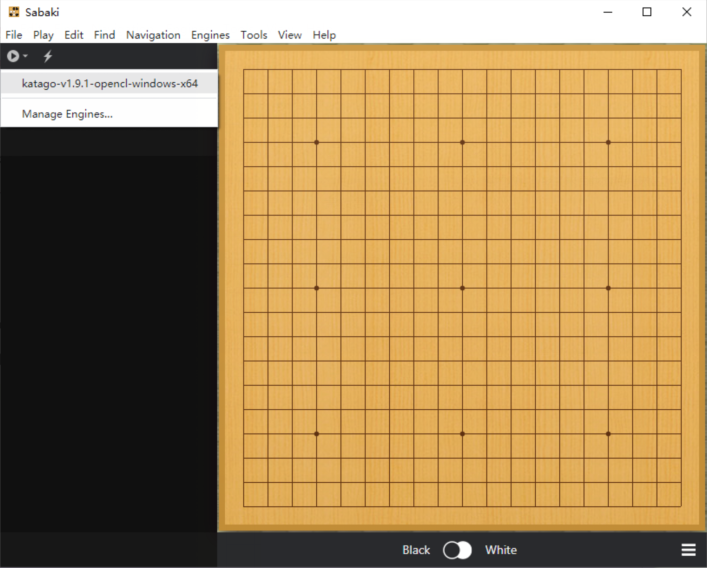Close the Sabaki window
The width and height of the screenshot is (707, 568).
click(x=686, y=12)
